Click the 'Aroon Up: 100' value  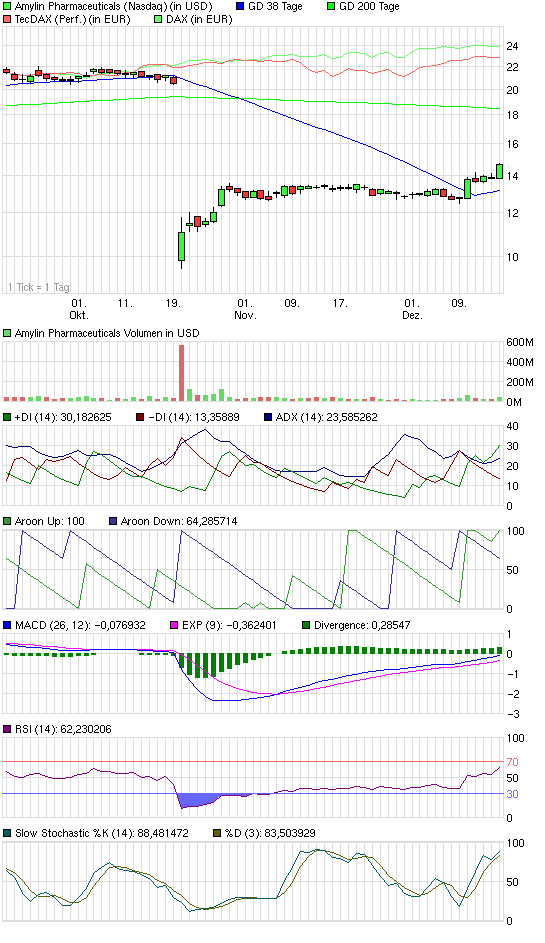pos(49,521)
